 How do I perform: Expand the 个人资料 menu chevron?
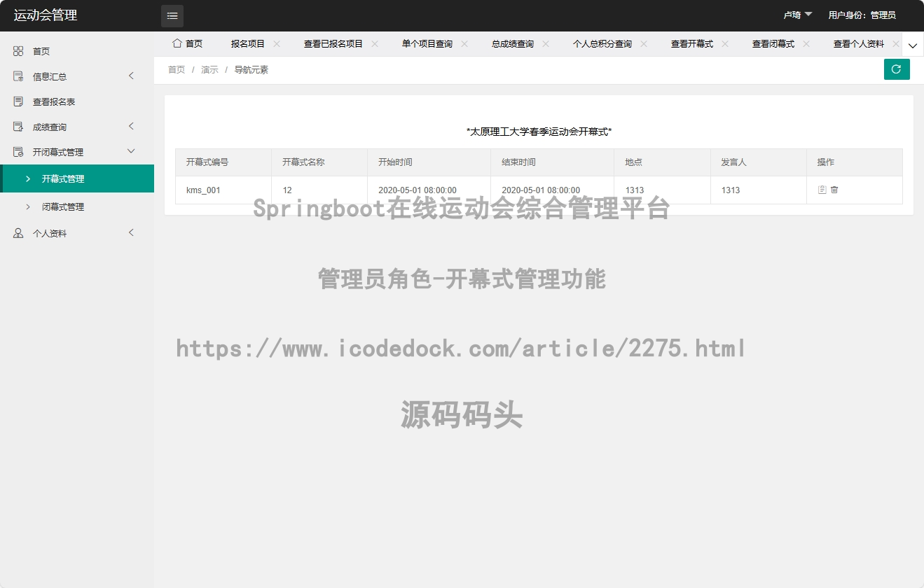pyautogui.click(x=131, y=232)
